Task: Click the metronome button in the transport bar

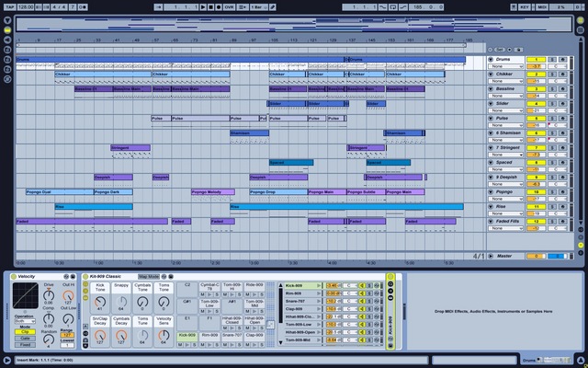Action: coord(83,7)
